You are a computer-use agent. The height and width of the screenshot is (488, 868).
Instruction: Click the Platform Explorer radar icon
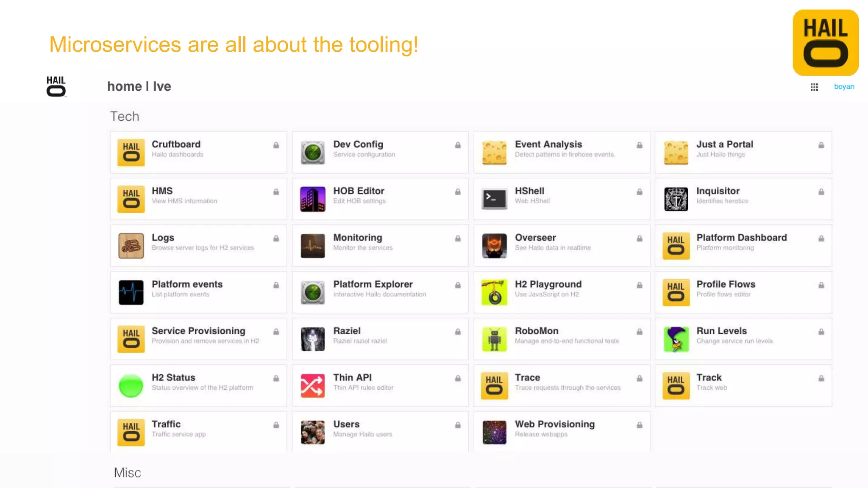313,292
